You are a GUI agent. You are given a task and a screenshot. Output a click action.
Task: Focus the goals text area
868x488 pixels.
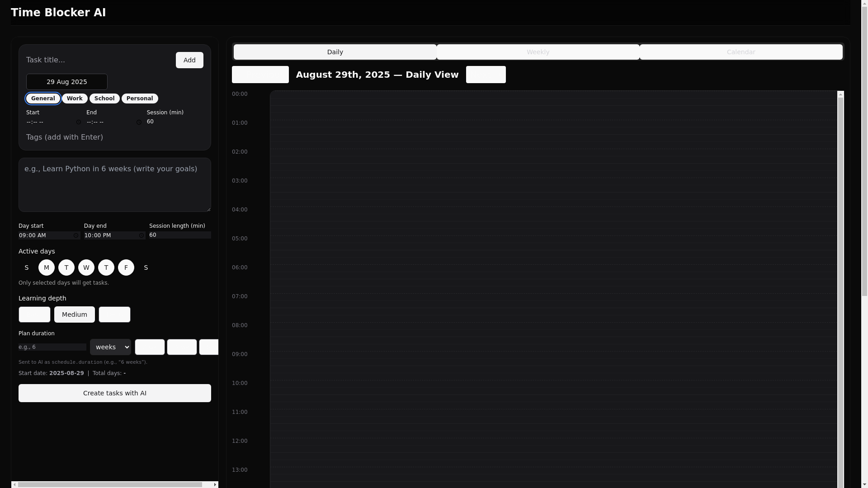pos(115,185)
